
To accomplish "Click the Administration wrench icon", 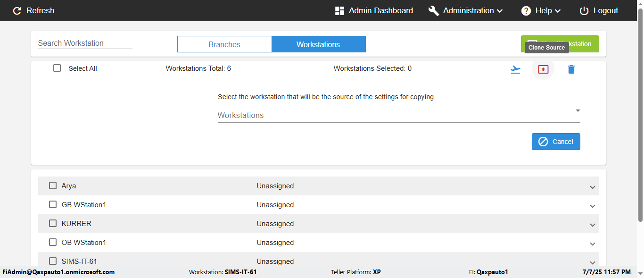I will coord(434,11).
